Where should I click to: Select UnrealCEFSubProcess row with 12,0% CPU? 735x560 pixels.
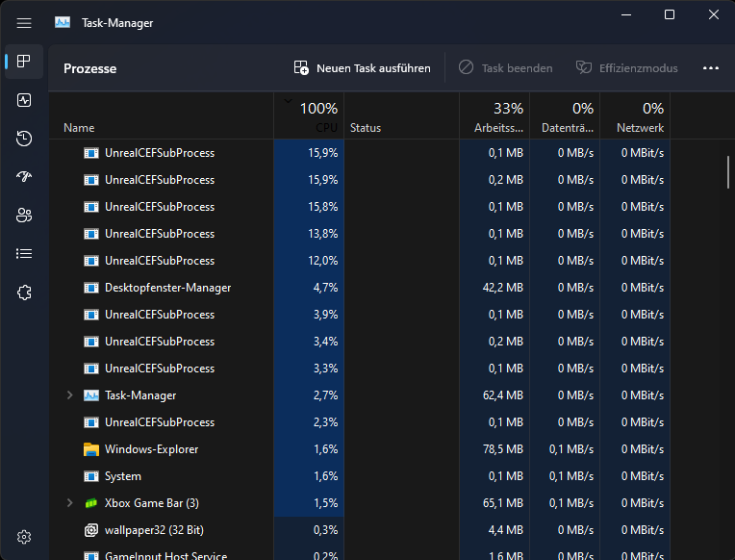click(360, 261)
